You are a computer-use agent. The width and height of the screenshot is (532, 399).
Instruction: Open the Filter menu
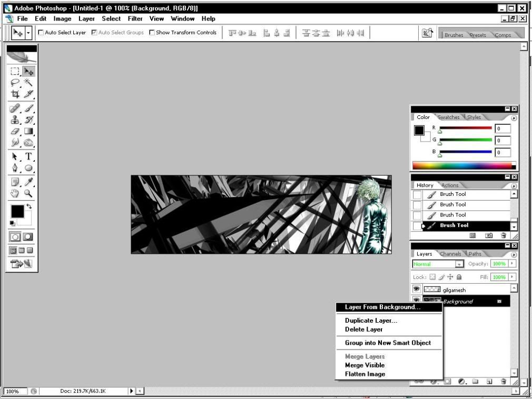pyautogui.click(x=135, y=18)
